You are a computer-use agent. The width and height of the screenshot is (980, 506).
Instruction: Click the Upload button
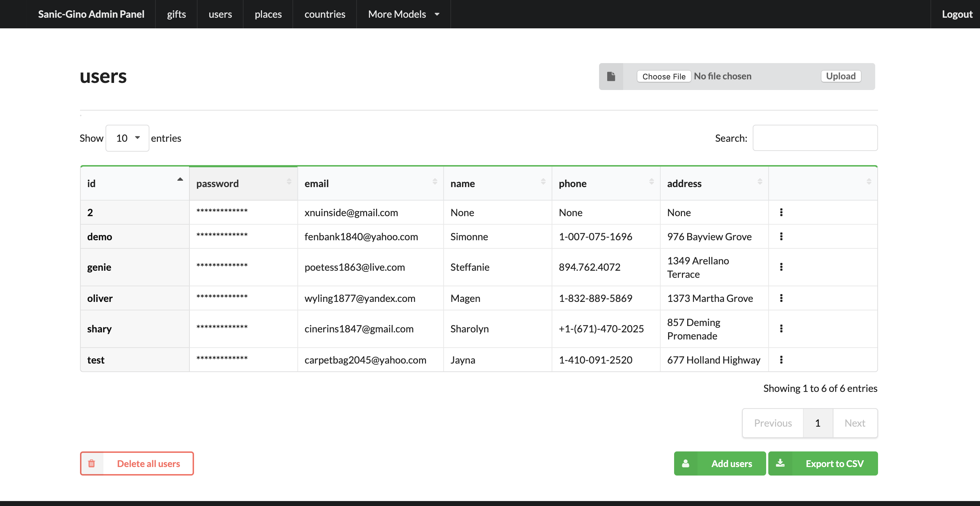pyautogui.click(x=841, y=76)
